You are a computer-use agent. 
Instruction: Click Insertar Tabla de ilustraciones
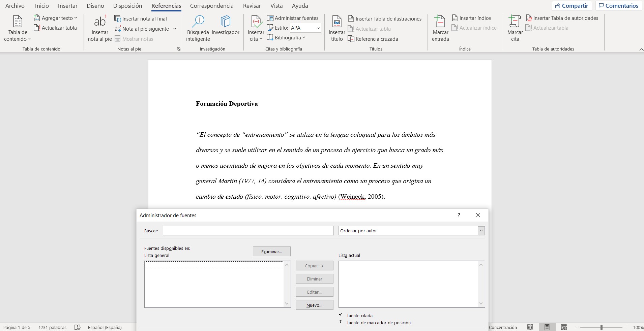pos(385,19)
